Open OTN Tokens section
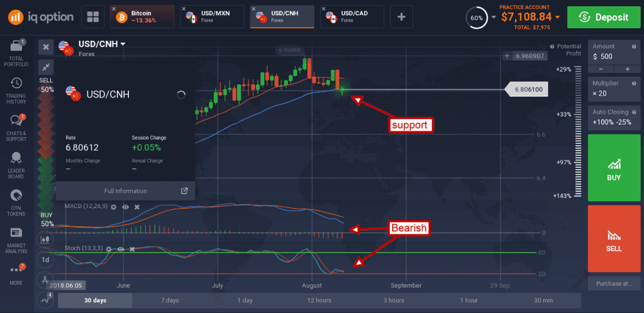This screenshot has height=313, width=644. 16,202
